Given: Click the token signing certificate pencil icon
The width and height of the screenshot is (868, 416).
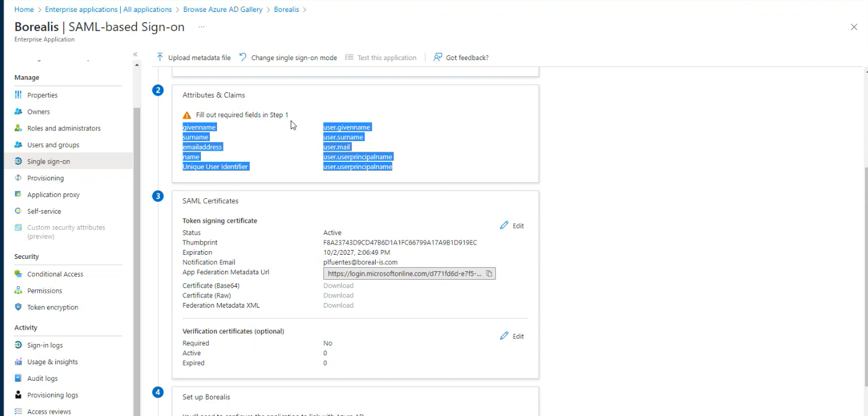Looking at the screenshot, I should [504, 226].
